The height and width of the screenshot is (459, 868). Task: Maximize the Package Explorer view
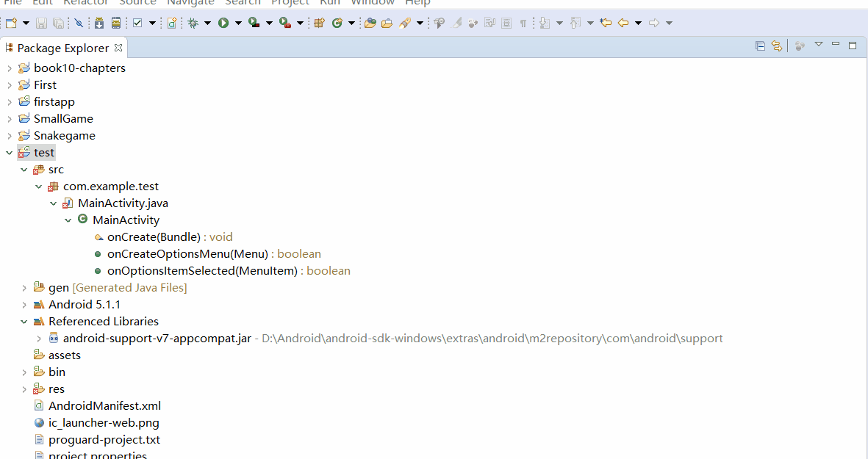pos(853,46)
